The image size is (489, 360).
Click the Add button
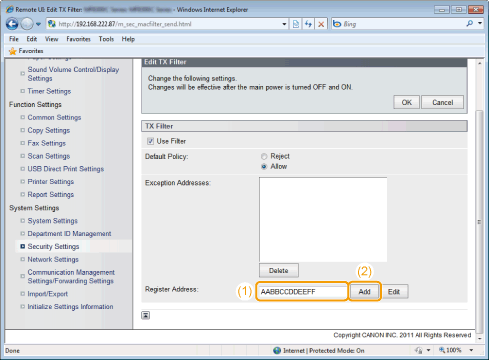click(364, 292)
